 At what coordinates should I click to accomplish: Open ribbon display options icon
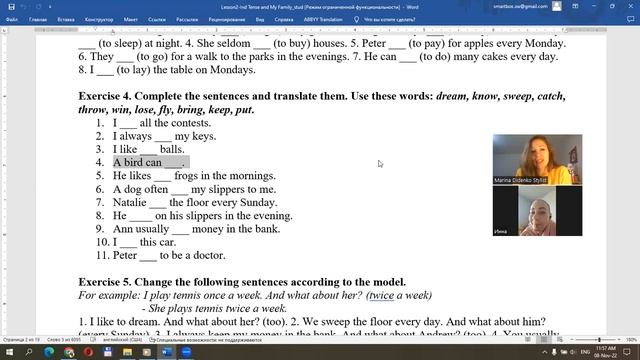pos(575,6)
